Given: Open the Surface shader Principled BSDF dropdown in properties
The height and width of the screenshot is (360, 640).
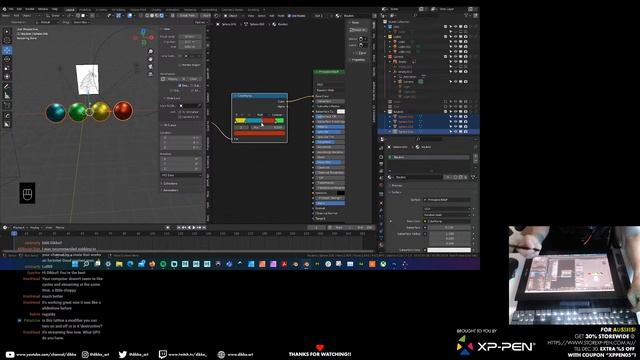Looking at the screenshot, I should coord(447,200).
